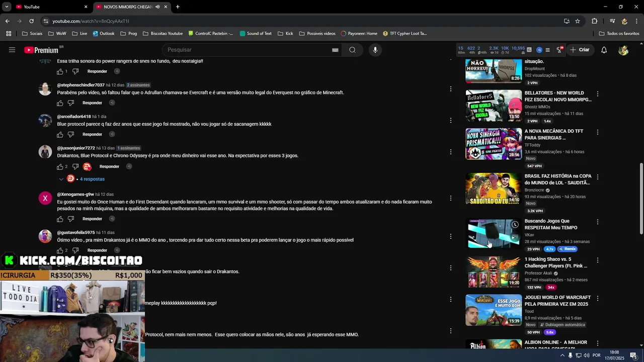Open the Biscoitao Youtube bookmark
The width and height of the screenshot is (644, 362).
[x=163, y=34]
